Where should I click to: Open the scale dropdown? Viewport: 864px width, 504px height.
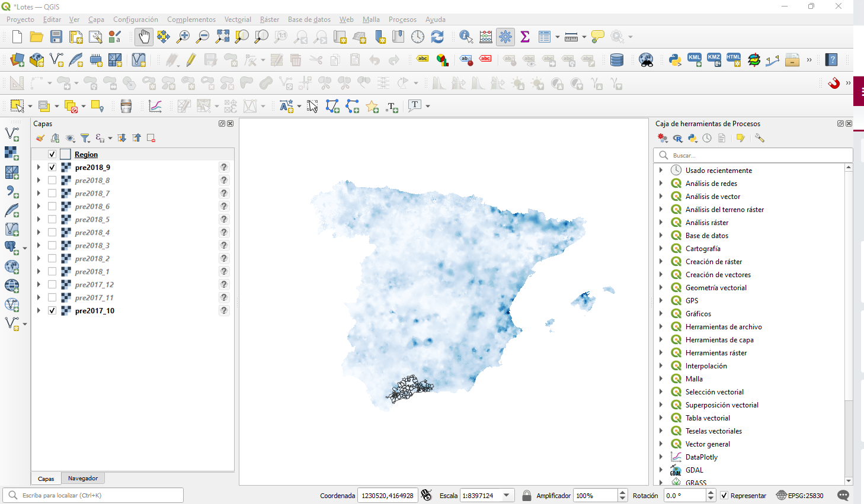click(507, 495)
